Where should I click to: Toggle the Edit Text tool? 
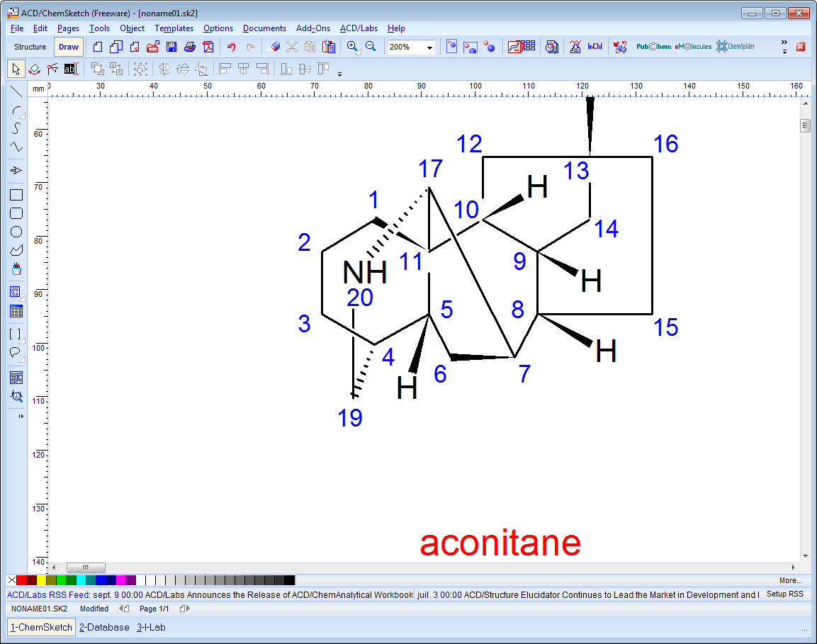click(x=70, y=69)
